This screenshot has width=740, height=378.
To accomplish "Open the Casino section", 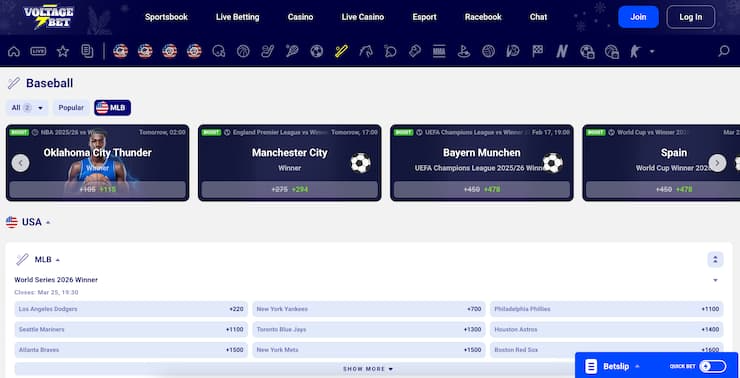I will [300, 17].
